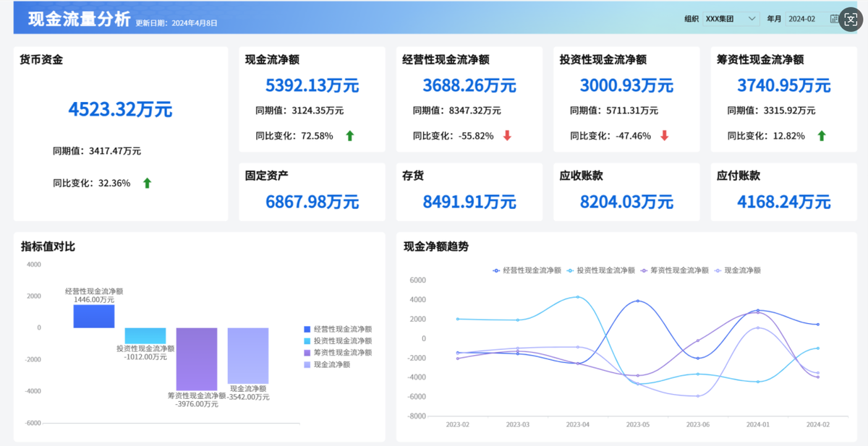Toggle 经营性现金流净额 series in trend chart legend
This screenshot has width=868, height=446.
527,270
